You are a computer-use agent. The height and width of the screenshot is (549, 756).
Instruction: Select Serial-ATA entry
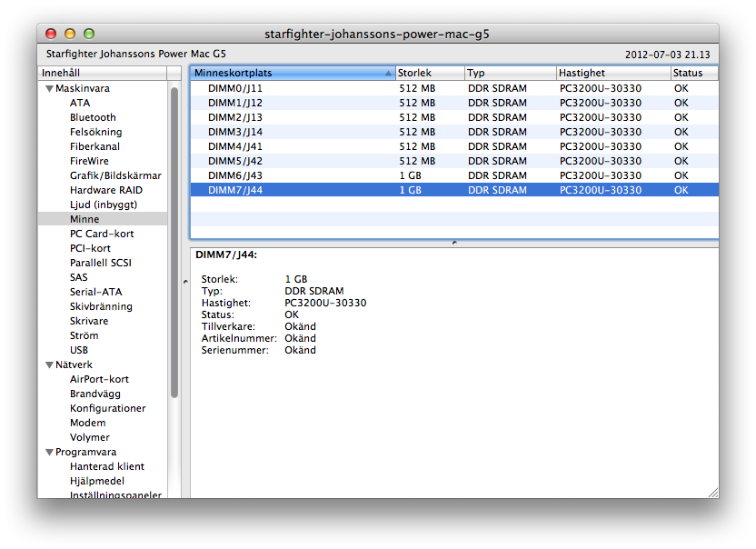click(x=96, y=292)
